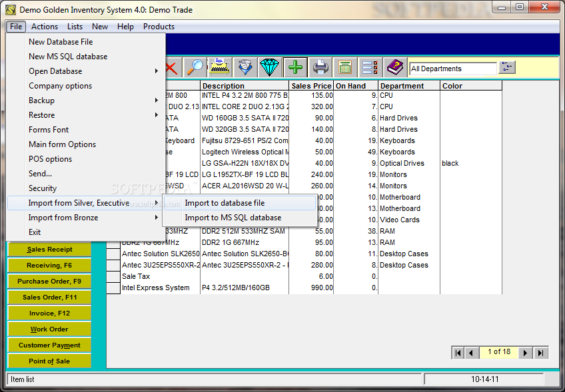Click the Sales Receipt button
The height and width of the screenshot is (392, 565).
pos(49,250)
